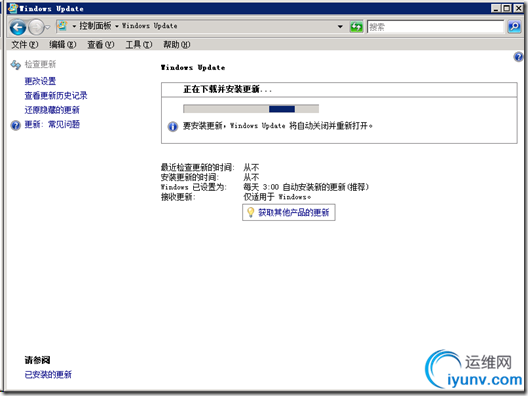Open the 更改设置 link

40,81
